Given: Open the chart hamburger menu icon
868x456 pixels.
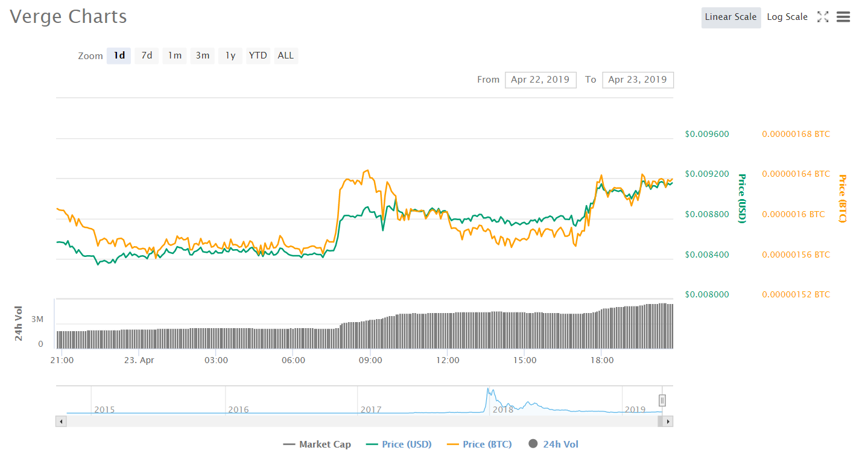Looking at the screenshot, I should (843, 17).
